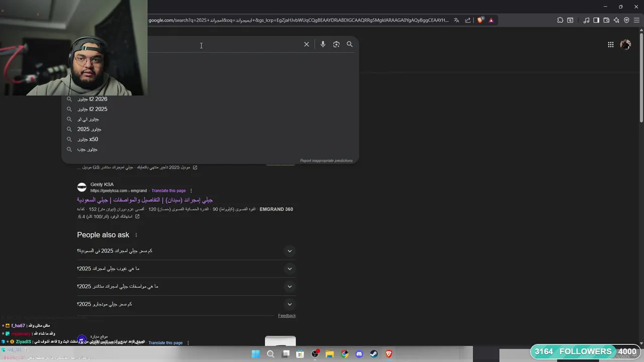The width and height of the screenshot is (644, 362).
Task: Click the EMGRAND 360 snippet text
Action: 276,209
